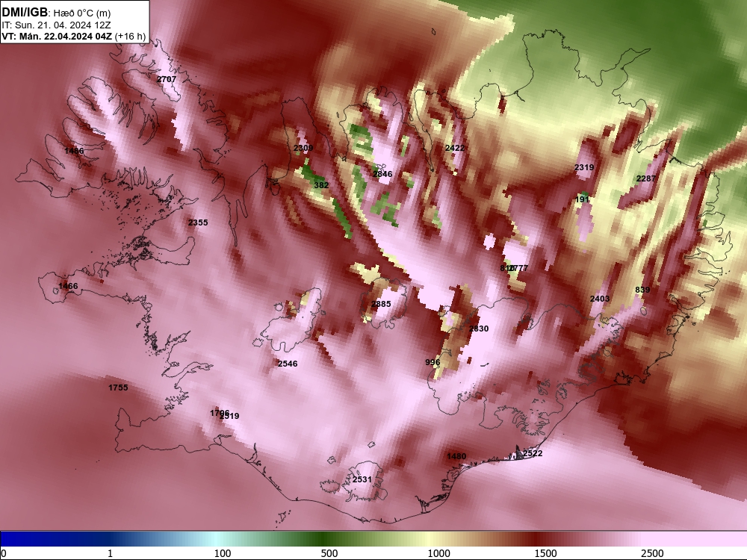Viewport: 747px width, 560px height.
Task: Click the 500 tick label on the color scale
Action: coord(329,553)
